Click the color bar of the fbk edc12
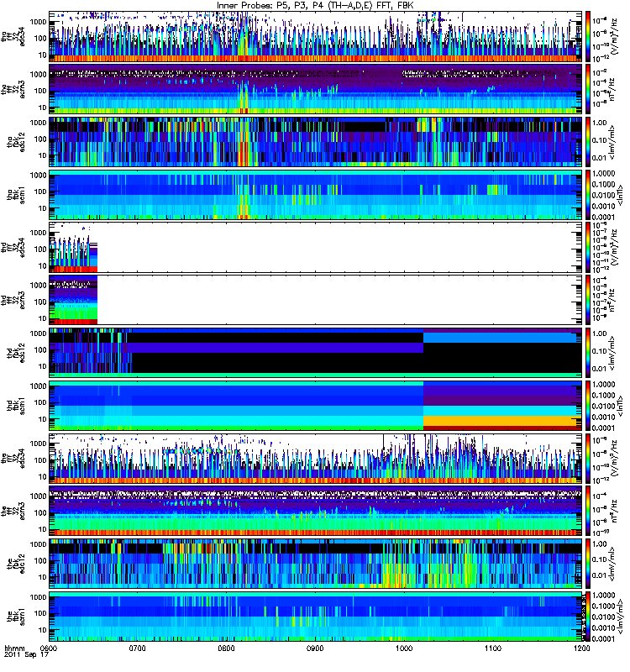630x672 pixels. (588, 564)
